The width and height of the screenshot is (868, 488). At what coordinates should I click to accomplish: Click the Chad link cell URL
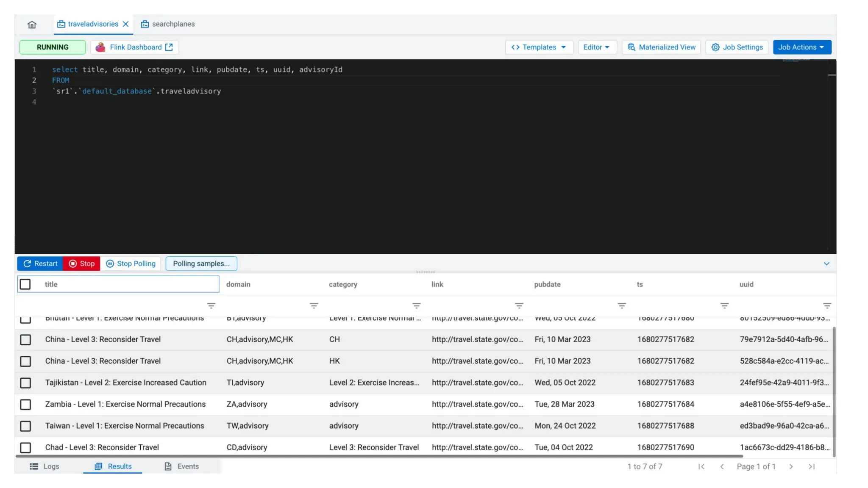click(x=478, y=447)
